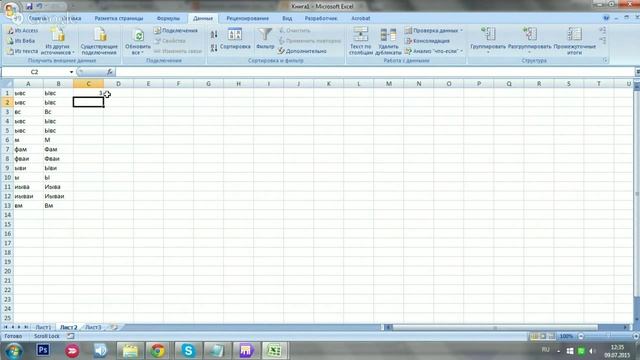Open existing connections button
Viewport: 640px width, 360px height.
tap(99, 41)
